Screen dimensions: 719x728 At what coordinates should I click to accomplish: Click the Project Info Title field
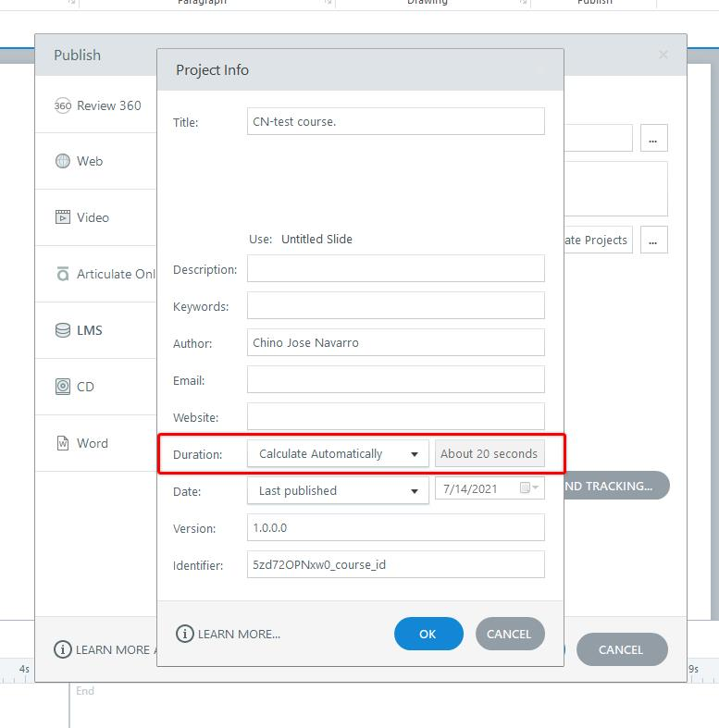click(396, 122)
